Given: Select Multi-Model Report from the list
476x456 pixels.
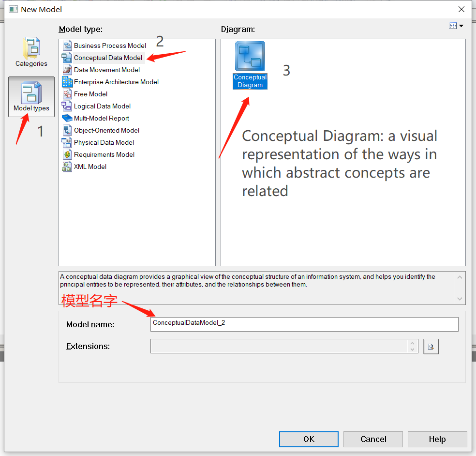Looking at the screenshot, I should [x=101, y=118].
